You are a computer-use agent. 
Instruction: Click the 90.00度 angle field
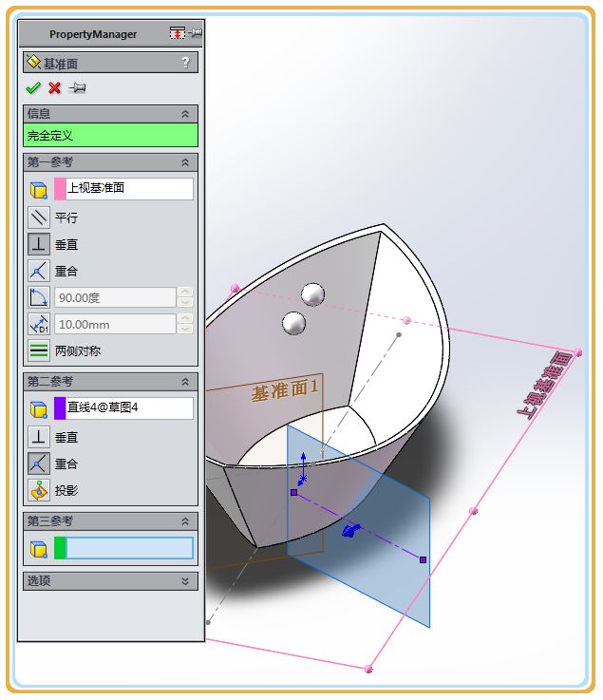click(115, 298)
